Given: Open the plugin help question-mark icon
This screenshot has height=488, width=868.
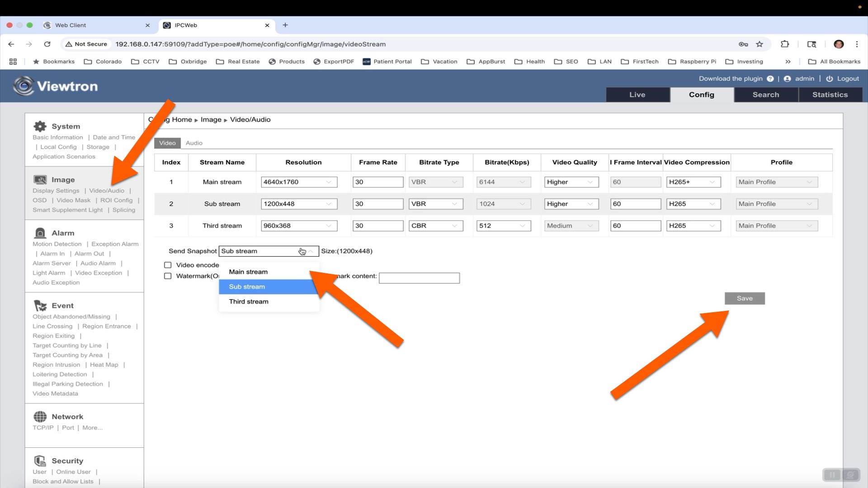Looking at the screenshot, I should click(x=770, y=79).
